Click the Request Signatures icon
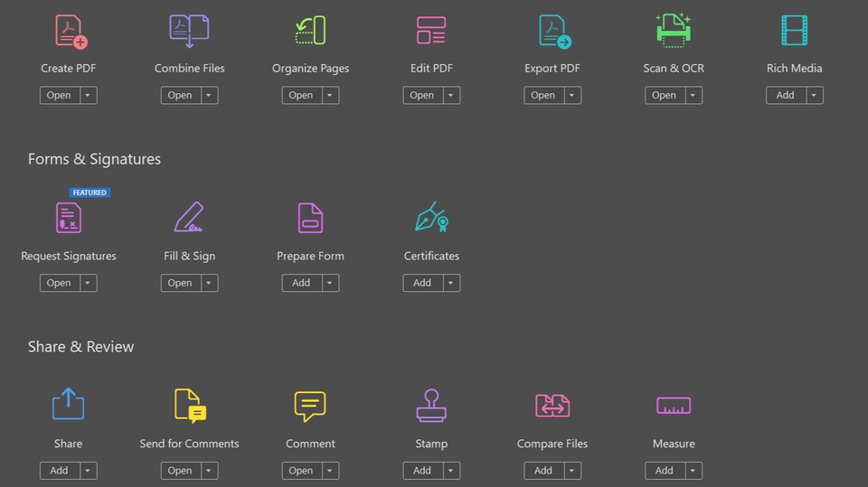Viewport: 868px width, 487px height. tap(69, 218)
